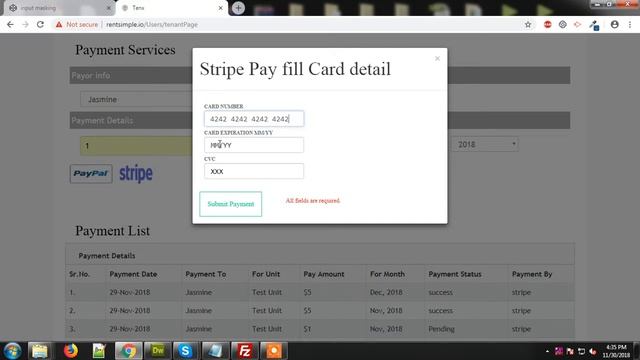Launch Firefox from the taskbar
The width and height of the screenshot is (640, 360).
click(71, 351)
